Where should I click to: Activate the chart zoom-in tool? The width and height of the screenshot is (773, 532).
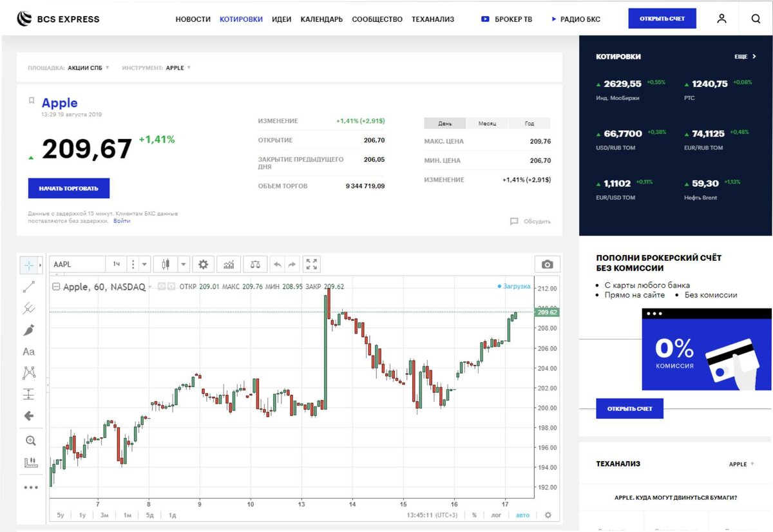(x=30, y=441)
